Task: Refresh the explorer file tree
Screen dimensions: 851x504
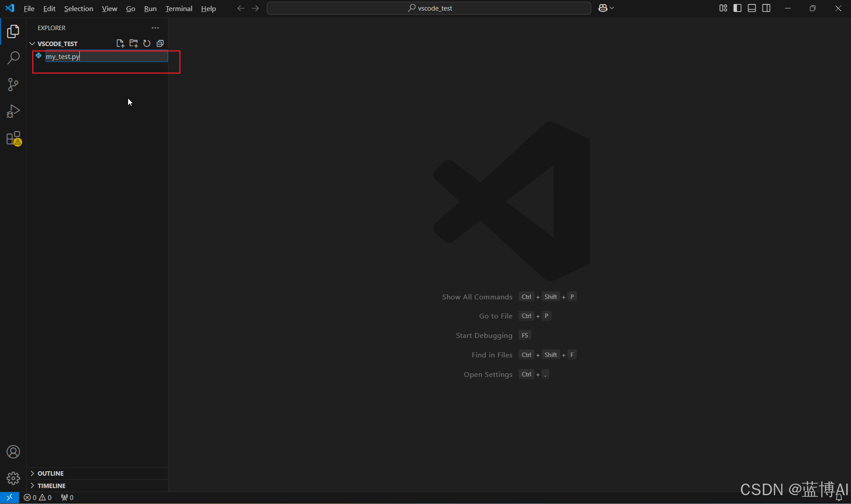Action: (147, 43)
